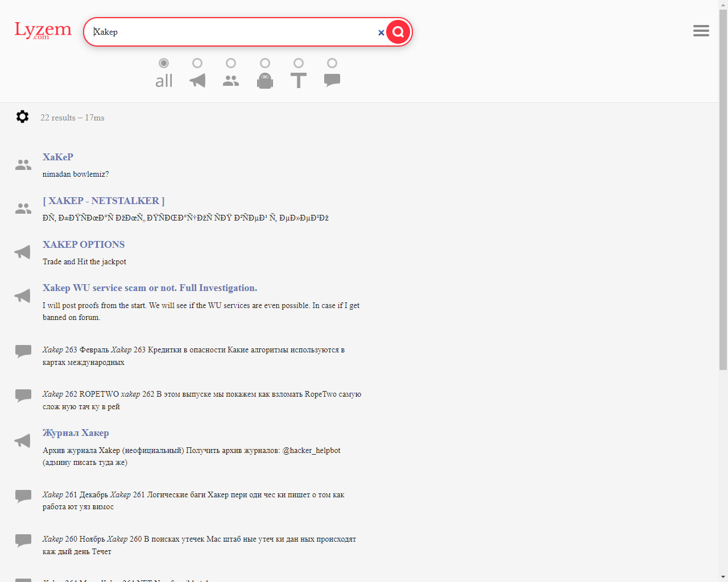This screenshot has height=582, width=728.
Task: Open the Журнал Хакер channel link
Action: [76, 433]
